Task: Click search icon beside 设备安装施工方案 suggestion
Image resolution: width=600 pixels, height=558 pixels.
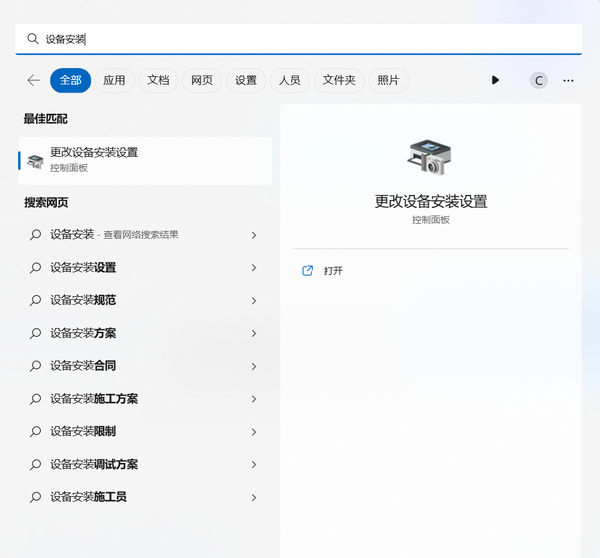Action: [36, 399]
